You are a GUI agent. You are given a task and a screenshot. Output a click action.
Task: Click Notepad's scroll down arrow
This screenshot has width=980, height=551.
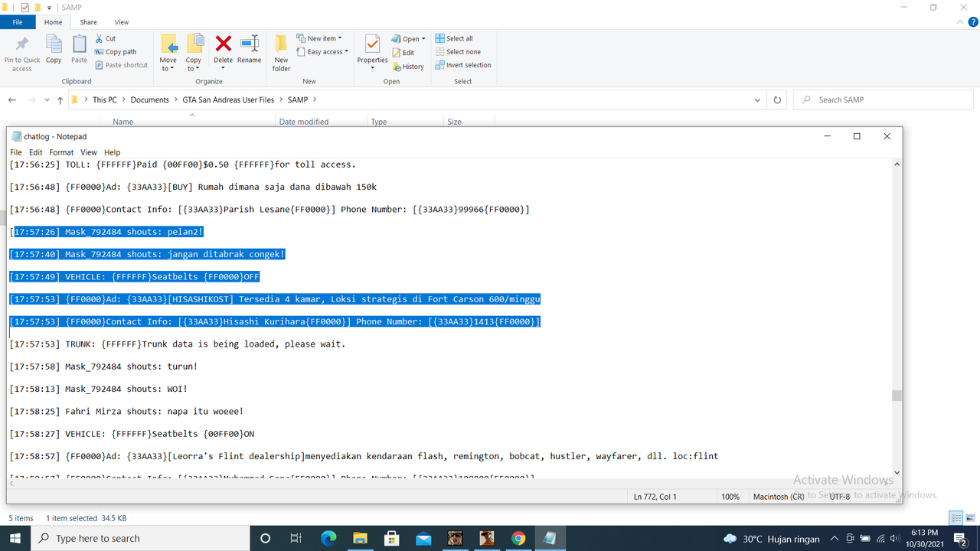click(x=897, y=473)
